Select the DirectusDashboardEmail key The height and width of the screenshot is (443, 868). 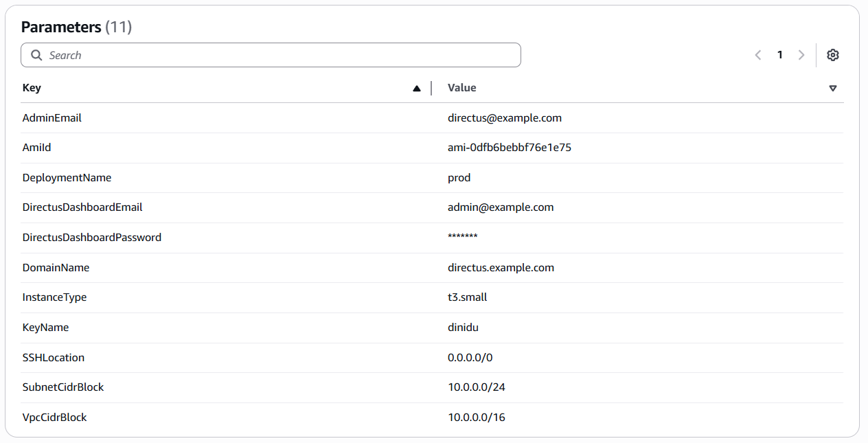coord(82,207)
